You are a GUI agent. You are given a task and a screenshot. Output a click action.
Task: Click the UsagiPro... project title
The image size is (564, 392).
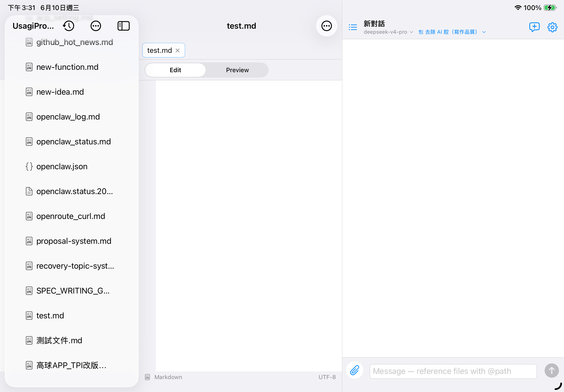(33, 26)
